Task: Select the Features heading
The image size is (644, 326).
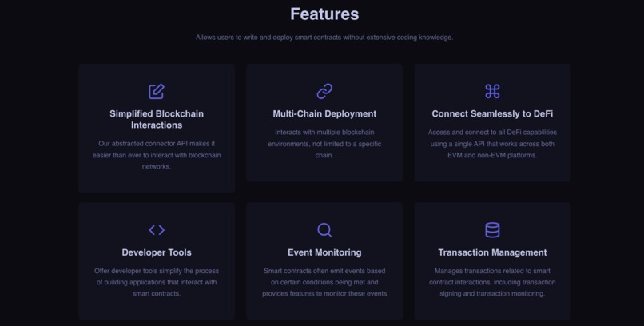Action: (x=324, y=14)
